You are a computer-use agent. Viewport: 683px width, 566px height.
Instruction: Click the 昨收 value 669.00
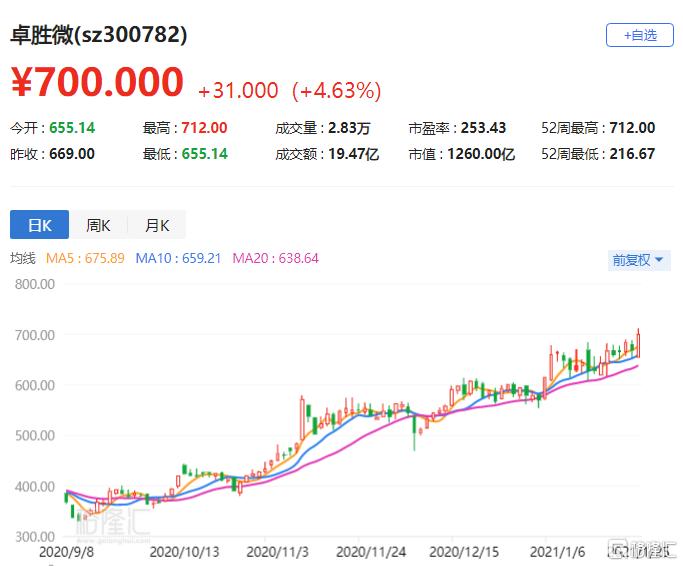click(72, 154)
